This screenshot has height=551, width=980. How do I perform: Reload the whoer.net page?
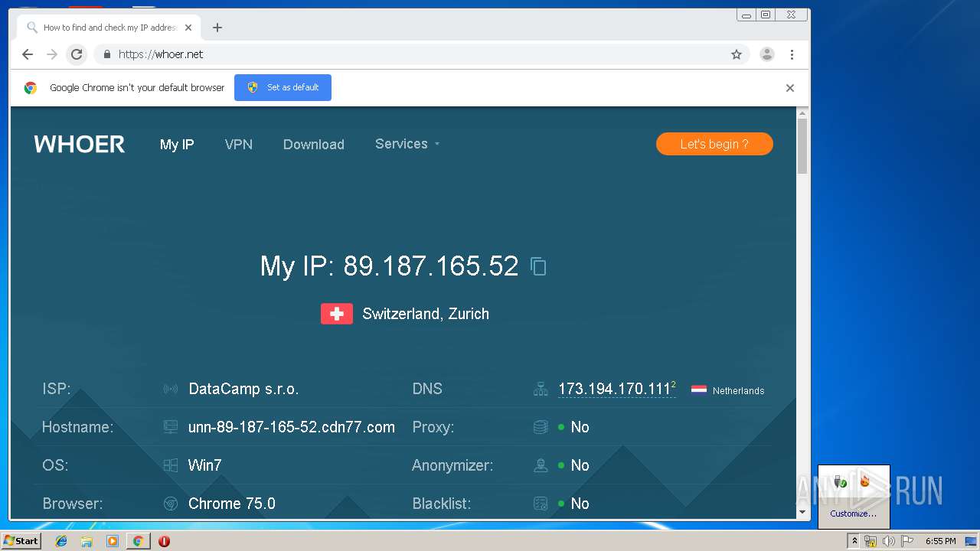click(77, 54)
